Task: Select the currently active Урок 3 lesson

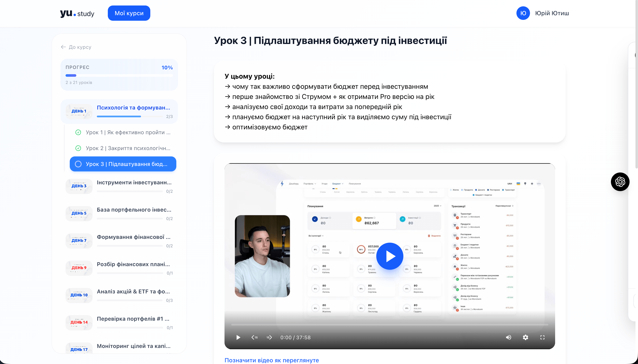Action: 123,164
